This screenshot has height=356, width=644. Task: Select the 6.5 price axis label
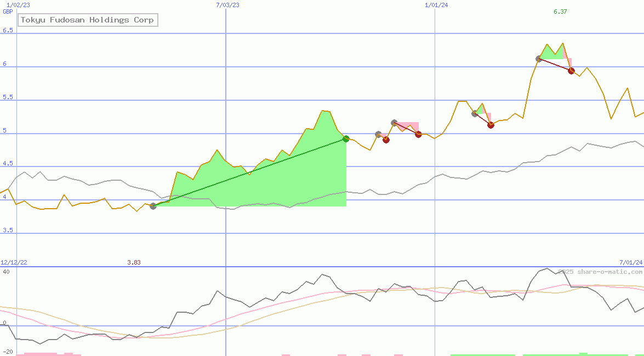tap(5, 30)
